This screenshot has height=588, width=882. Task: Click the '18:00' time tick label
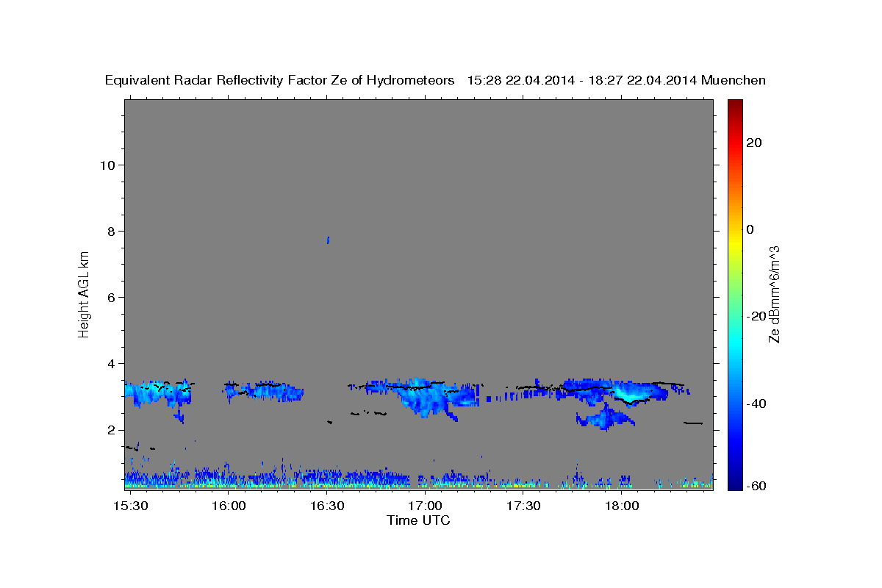(x=621, y=506)
